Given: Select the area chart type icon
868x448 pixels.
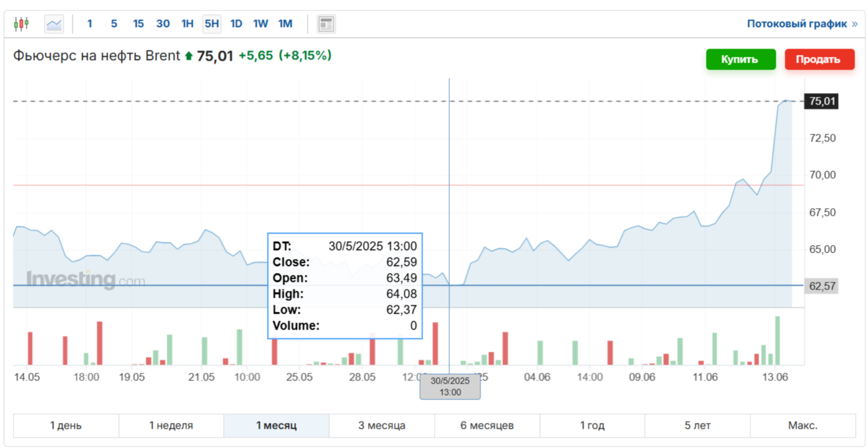Looking at the screenshot, I should point(54,24).
